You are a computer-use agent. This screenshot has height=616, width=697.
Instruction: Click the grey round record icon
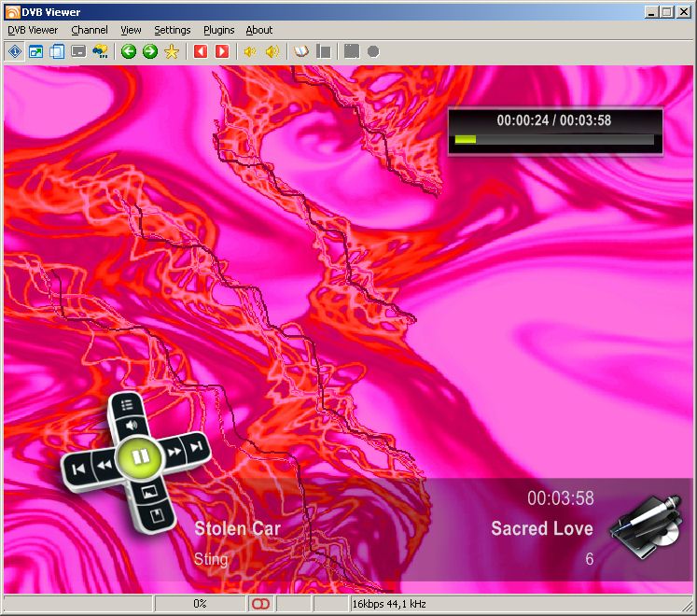[373, 51]
